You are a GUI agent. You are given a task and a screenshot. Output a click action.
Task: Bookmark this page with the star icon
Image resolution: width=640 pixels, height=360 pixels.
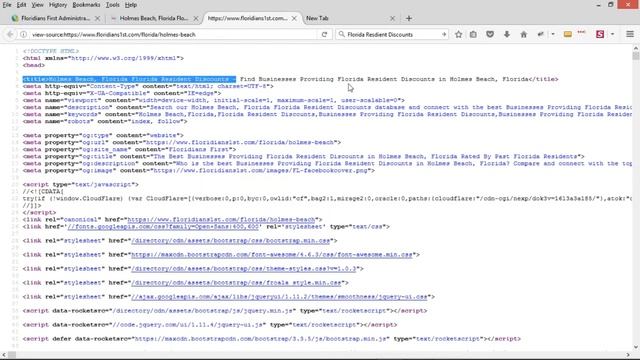458,35
